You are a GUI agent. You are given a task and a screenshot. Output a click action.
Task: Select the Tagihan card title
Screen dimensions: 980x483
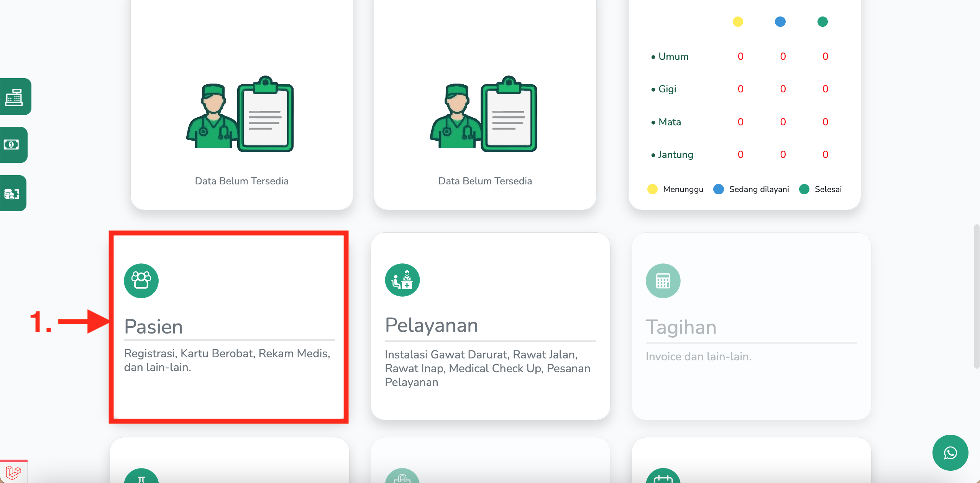pos(681,327)
